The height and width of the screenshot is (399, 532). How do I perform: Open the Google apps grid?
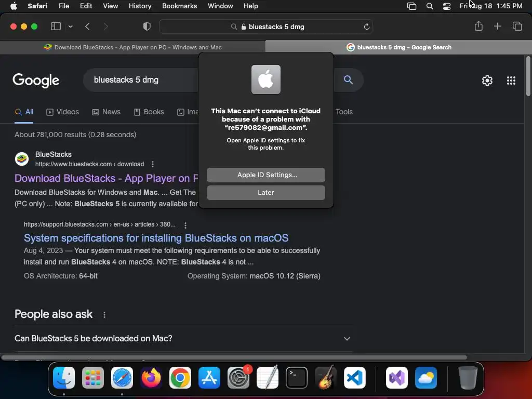click(511, 81)
